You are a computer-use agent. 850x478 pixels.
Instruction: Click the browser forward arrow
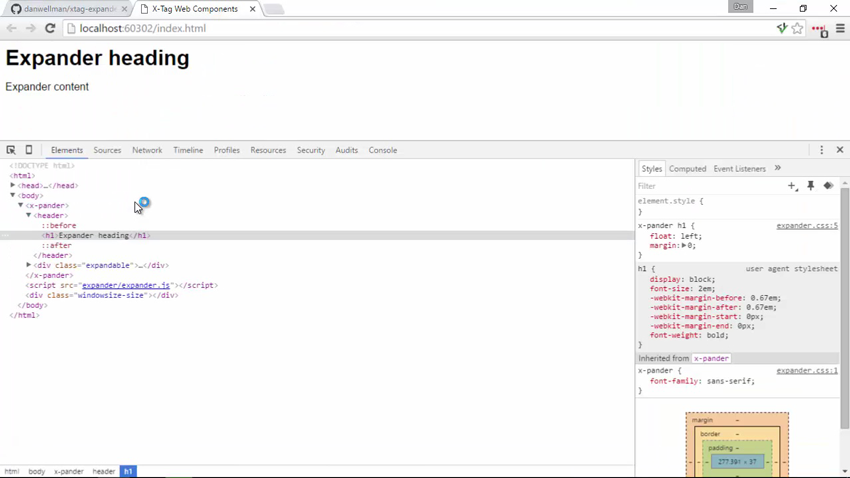31,28
